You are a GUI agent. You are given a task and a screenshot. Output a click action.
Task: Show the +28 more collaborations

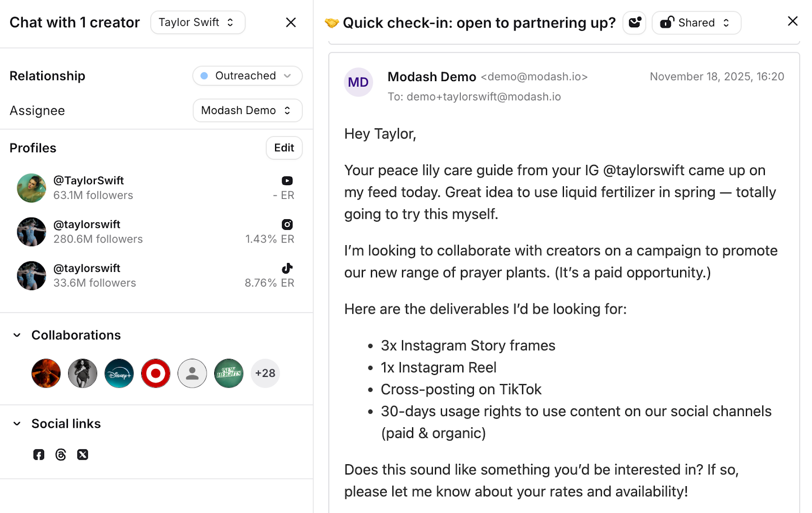pos(265,373)
